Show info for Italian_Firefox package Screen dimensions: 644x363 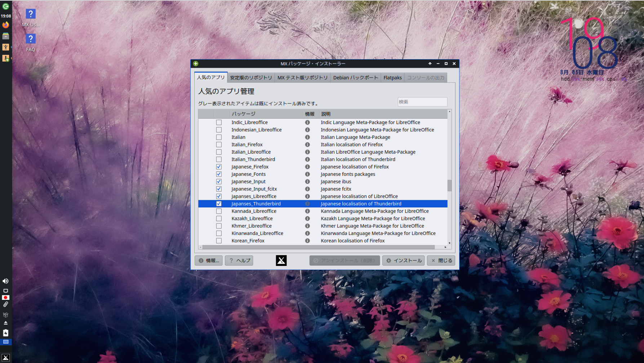307,145
